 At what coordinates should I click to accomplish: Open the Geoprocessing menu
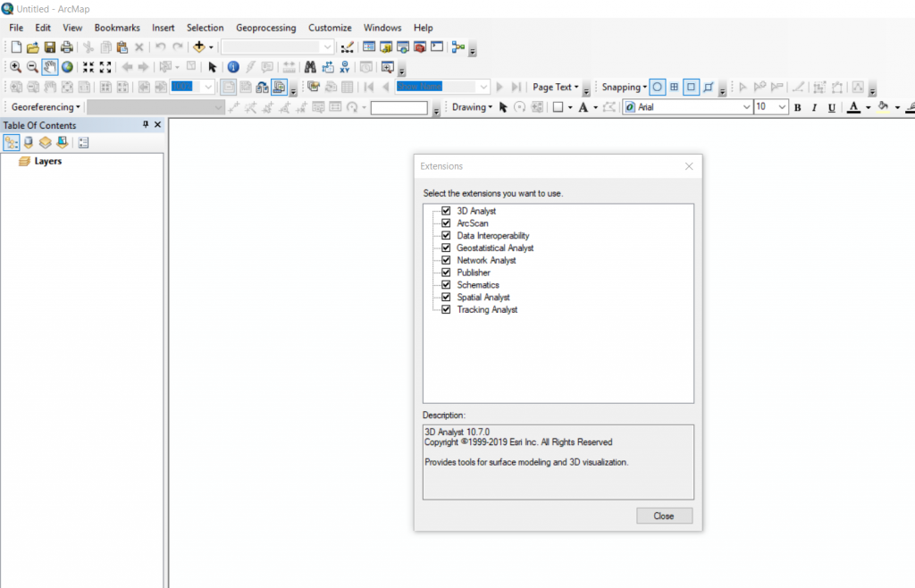click(x=266, y=28)
